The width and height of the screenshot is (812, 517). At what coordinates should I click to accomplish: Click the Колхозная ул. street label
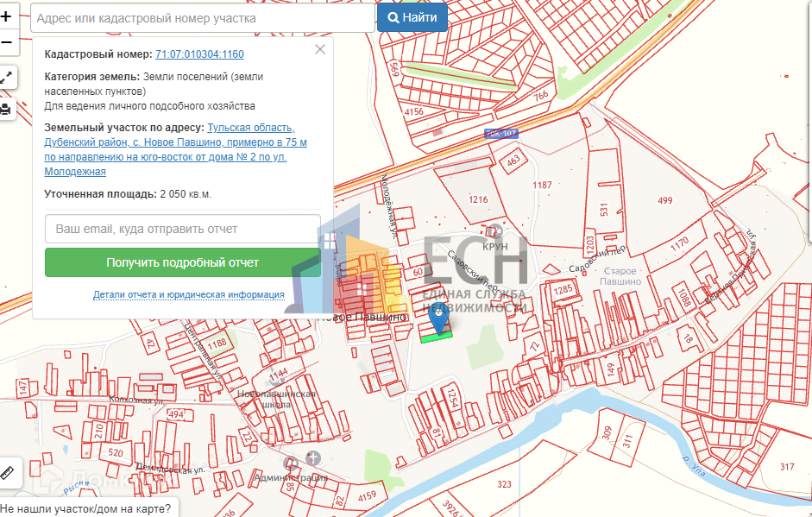136,400
